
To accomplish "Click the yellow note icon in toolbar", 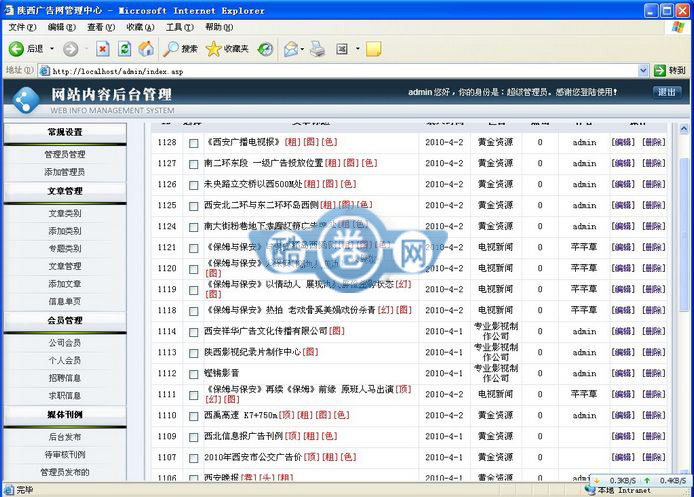I will (x=374, y=49).
